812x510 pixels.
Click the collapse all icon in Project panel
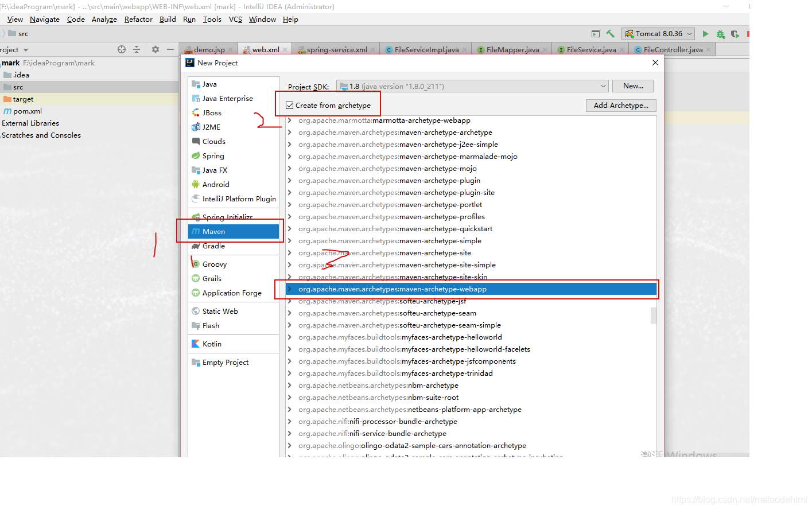pyautogui.click(x=137, y=49)
